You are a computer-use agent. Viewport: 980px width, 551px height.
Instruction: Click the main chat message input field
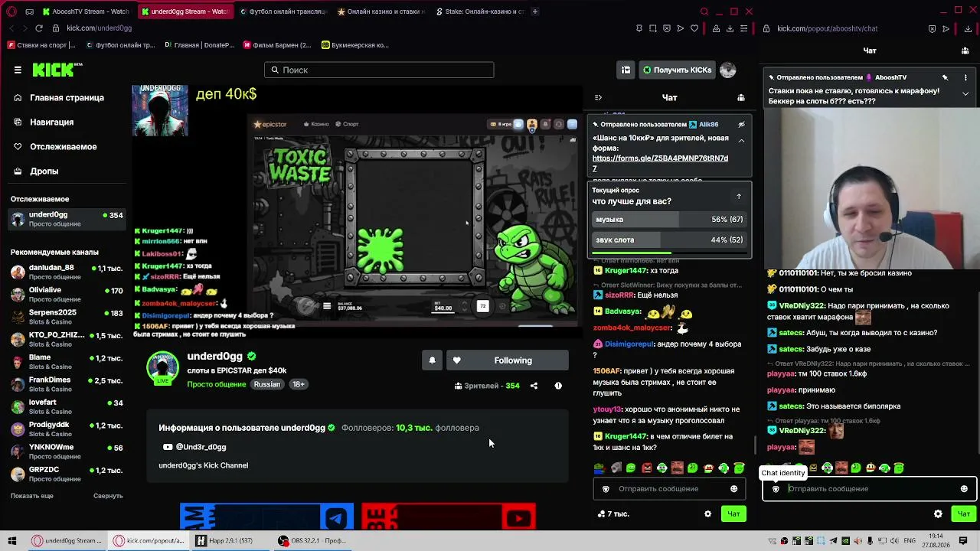coord(669,489)
